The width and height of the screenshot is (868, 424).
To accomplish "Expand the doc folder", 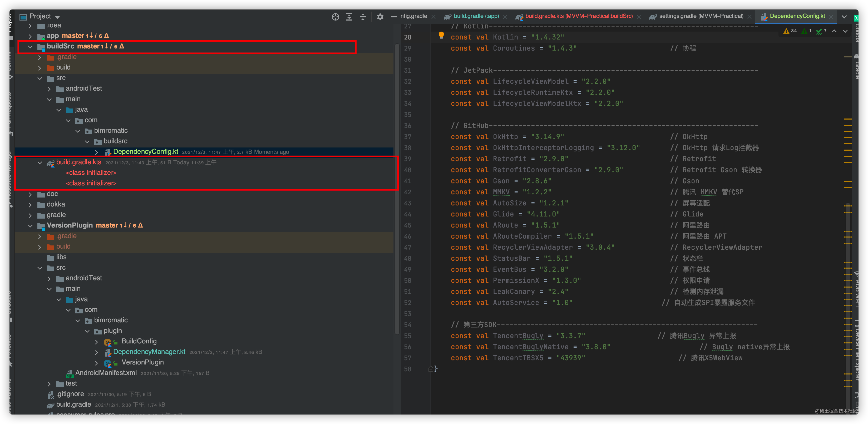I will pos(30,194).
